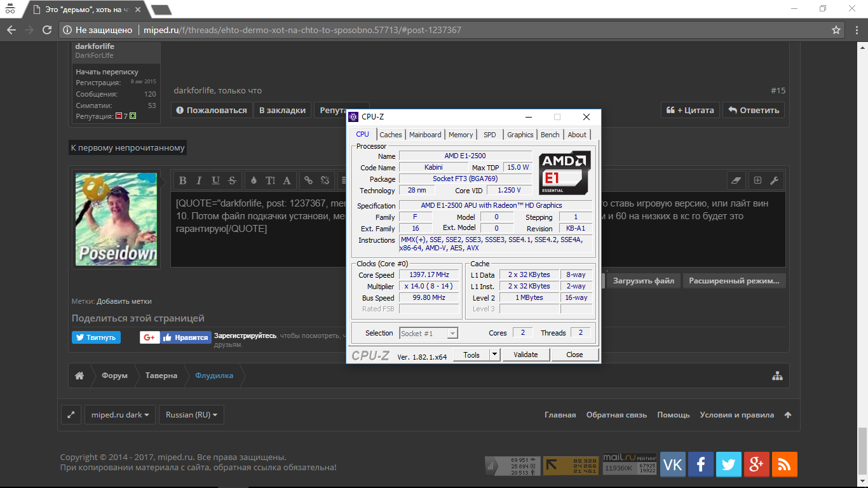Click the boxed plus icon in editor toolbar
The height and width of the screenshot is (488, 868).
pos(757,180)
